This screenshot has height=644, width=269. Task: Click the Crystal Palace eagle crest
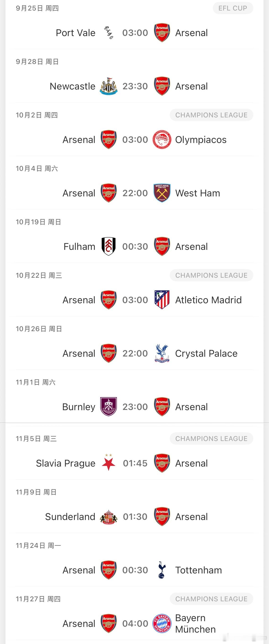click(x=162, y=353)
